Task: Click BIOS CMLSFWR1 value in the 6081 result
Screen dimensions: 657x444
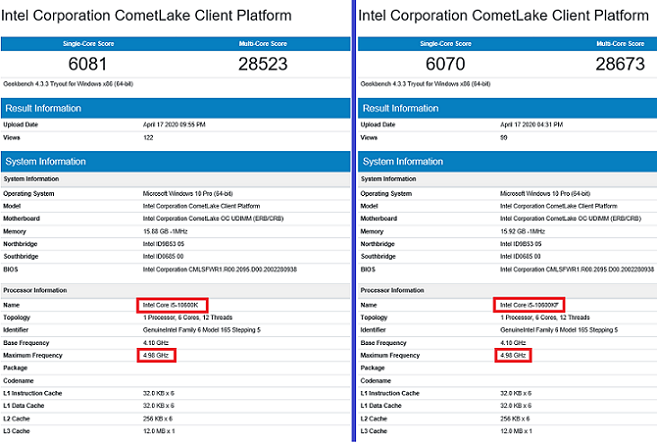Action: 220,269
